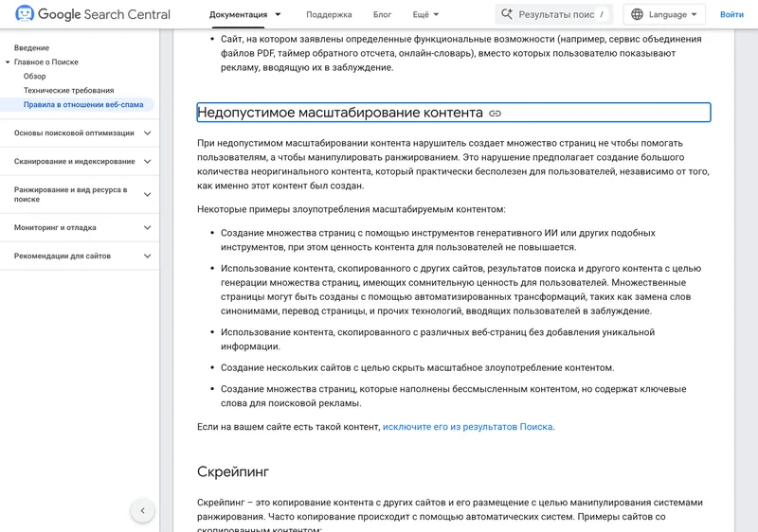Click Мониторинг и отладка section label
The height and width of the screenshot is (532, 758).
pyautogui.click(x=55, y=227)
